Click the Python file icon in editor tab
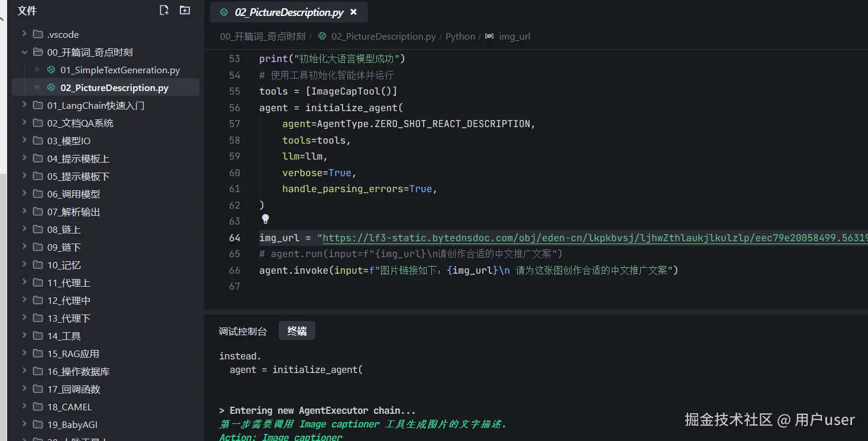Screen dimensions: 868x441 (x=224, y=12)
